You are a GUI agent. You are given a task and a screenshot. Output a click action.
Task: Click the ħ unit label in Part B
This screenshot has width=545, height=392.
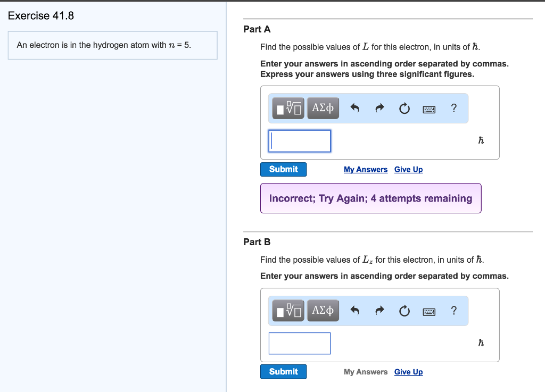click(481, 343)
